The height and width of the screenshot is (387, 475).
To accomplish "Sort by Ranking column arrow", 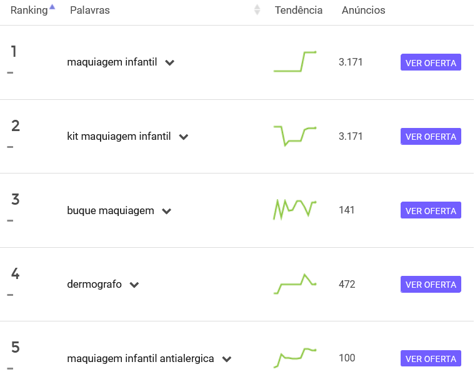I will pos(52,7).
